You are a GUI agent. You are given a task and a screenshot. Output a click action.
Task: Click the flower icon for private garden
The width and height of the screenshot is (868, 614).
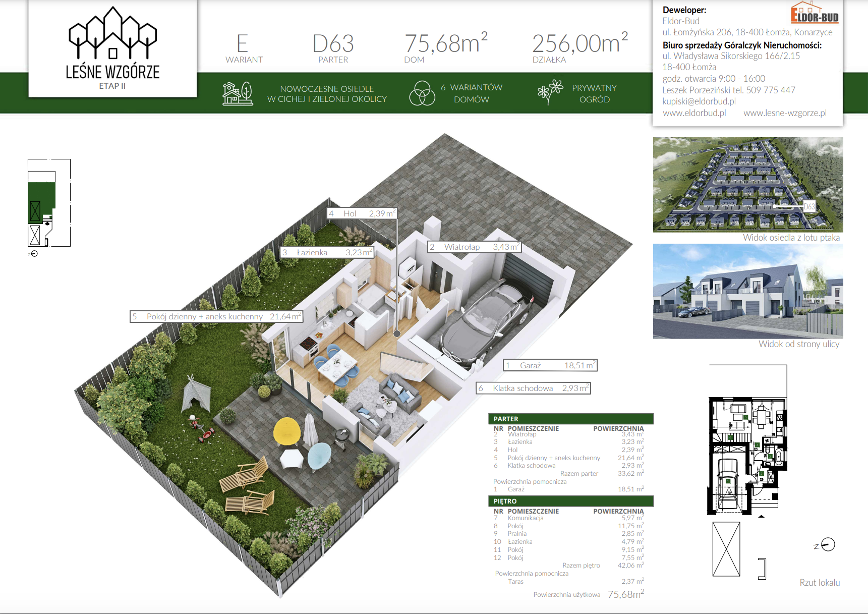[x=550, y=92]
